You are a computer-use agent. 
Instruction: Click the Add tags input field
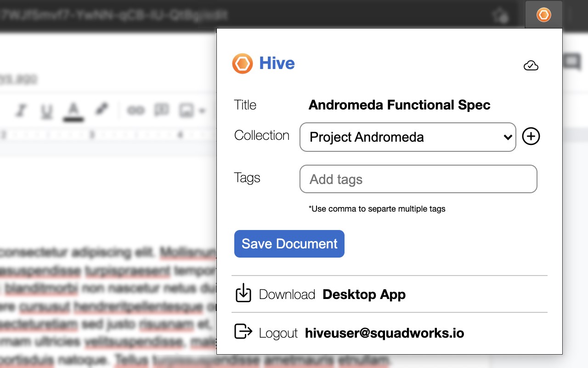coord(418,179)
